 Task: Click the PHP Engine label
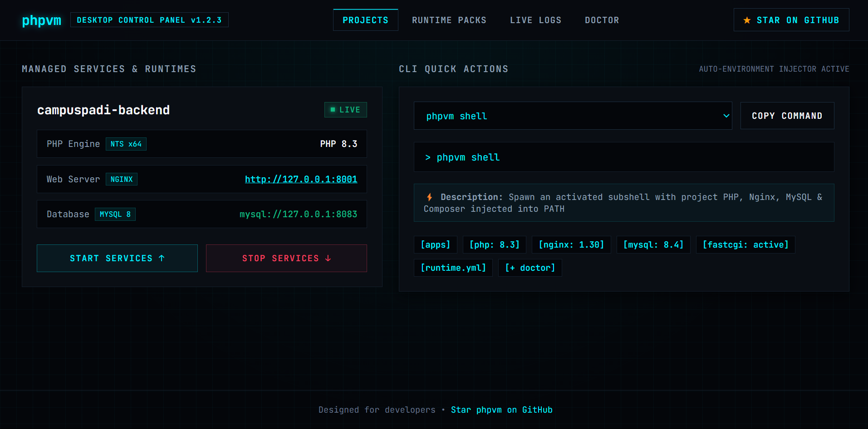pos(73,144)
